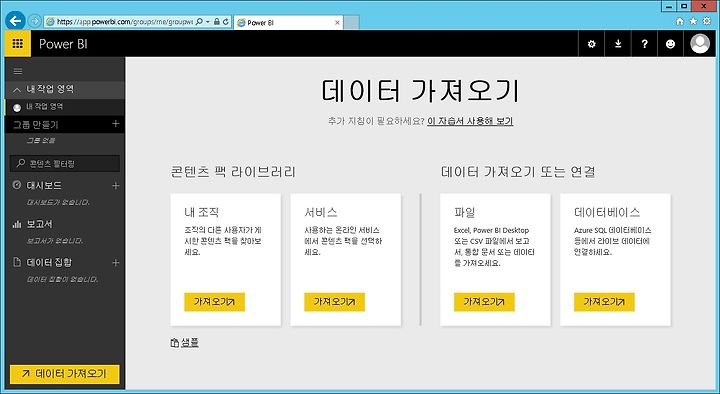Collapse the 내 작업 영역 section
Image resolution: width=720 pixels, height=394 pixels.
click(17, 90)
